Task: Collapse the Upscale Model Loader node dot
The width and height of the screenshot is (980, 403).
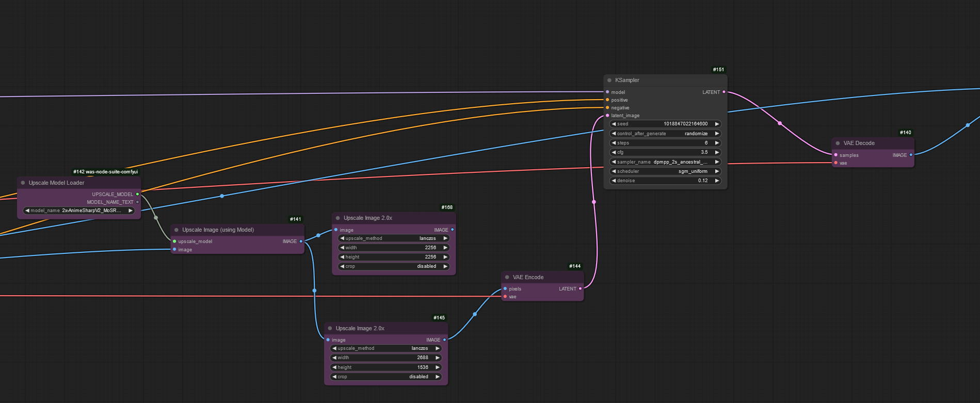Action: pyautogui.click(x=23, y=183)
